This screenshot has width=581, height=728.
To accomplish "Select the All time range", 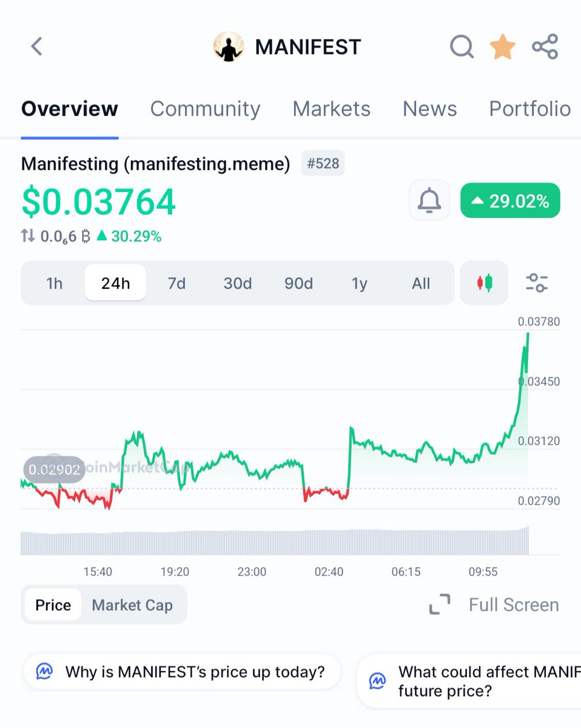I will (x=421, y=283).
